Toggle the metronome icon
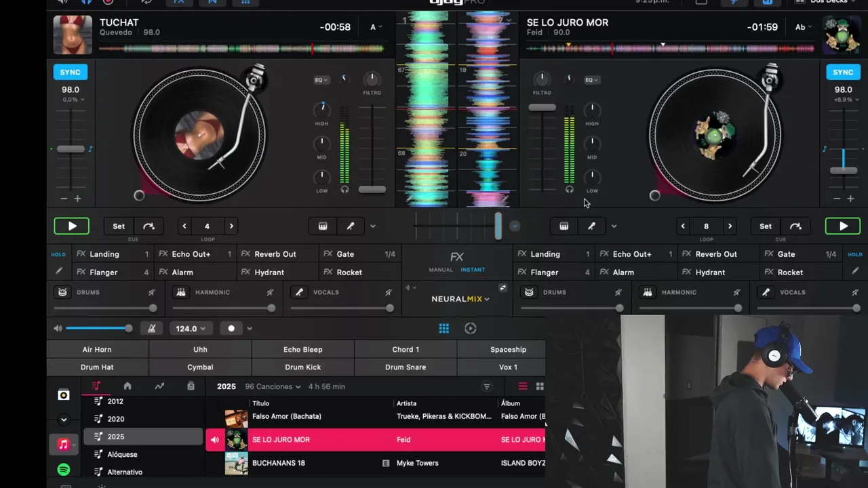 (151, 328)
